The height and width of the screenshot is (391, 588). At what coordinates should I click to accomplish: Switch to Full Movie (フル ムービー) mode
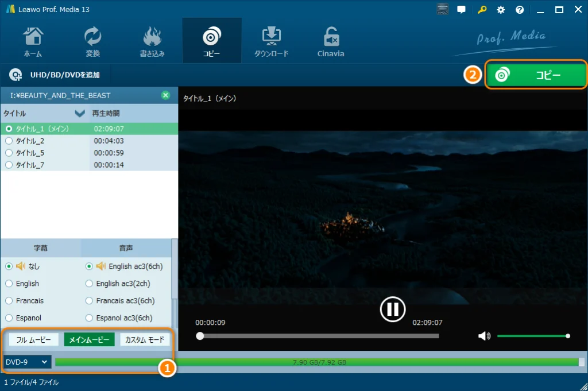point(34,340)
